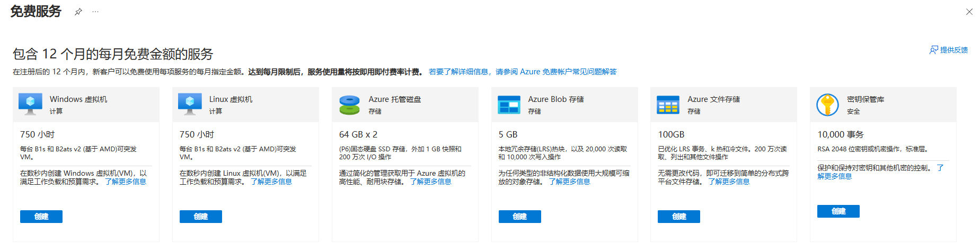Open the ellipsis more options menu
Viewport: 980px width, 249px height.
coord(95,12)
